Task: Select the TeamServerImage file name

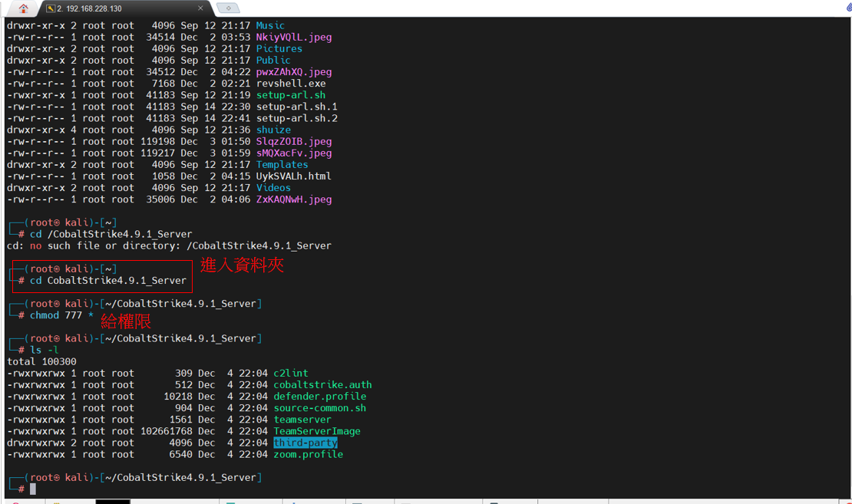Action: [317, 431]
